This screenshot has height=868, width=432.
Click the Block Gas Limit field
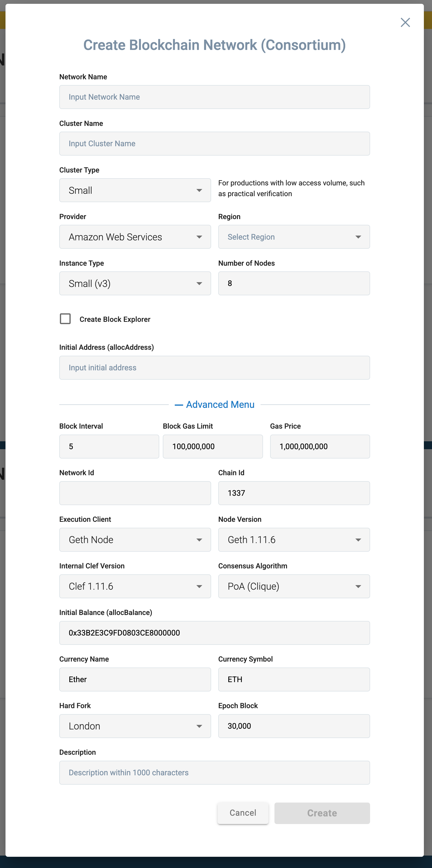(x=213, y=447)
